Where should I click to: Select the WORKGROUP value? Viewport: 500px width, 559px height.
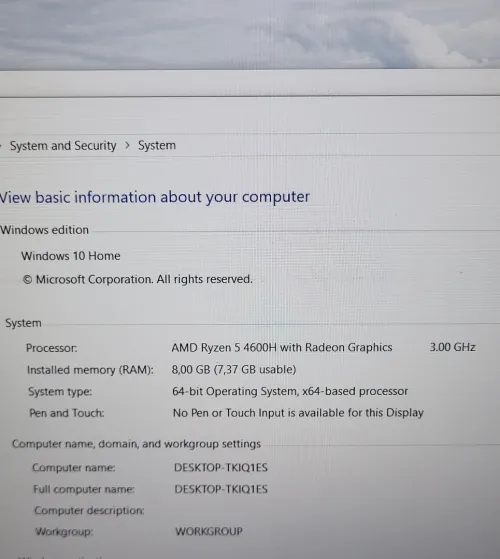click(x=209, y=532)
